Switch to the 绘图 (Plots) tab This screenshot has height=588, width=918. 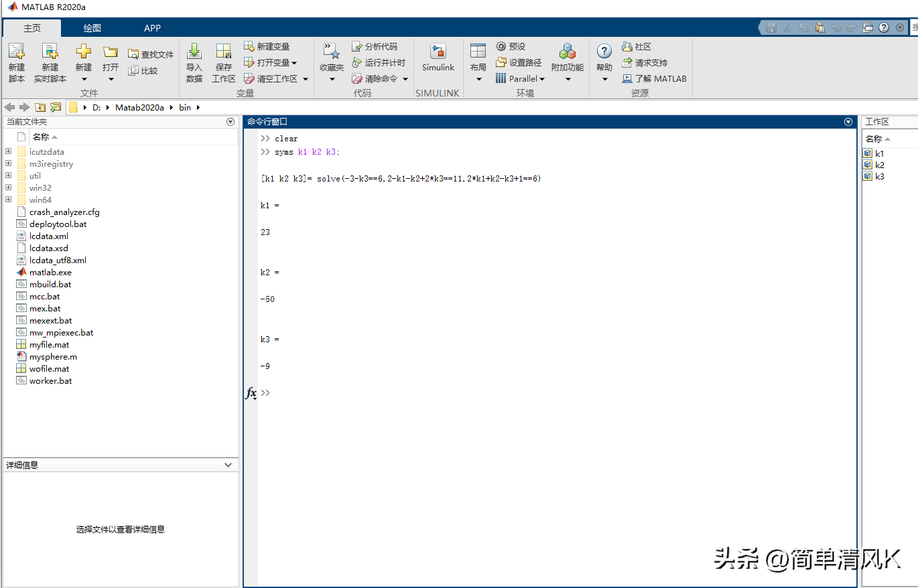(92, 28)
